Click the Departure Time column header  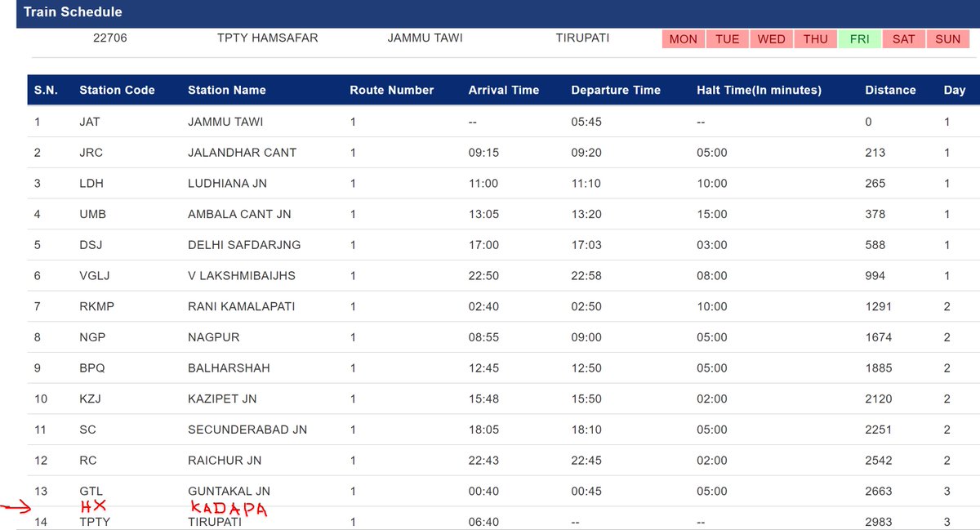[616, 90]
